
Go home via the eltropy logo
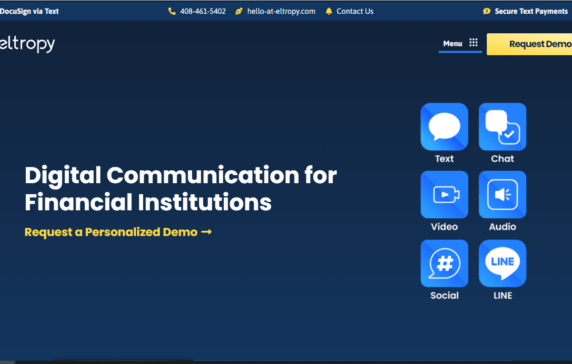pos(27,44)
